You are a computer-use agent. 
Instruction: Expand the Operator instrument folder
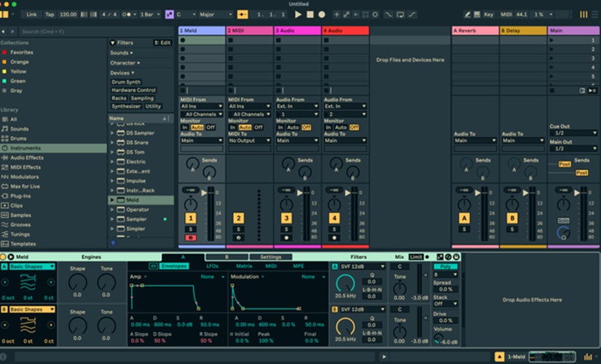pyautogui.click(x=112, y=209)
